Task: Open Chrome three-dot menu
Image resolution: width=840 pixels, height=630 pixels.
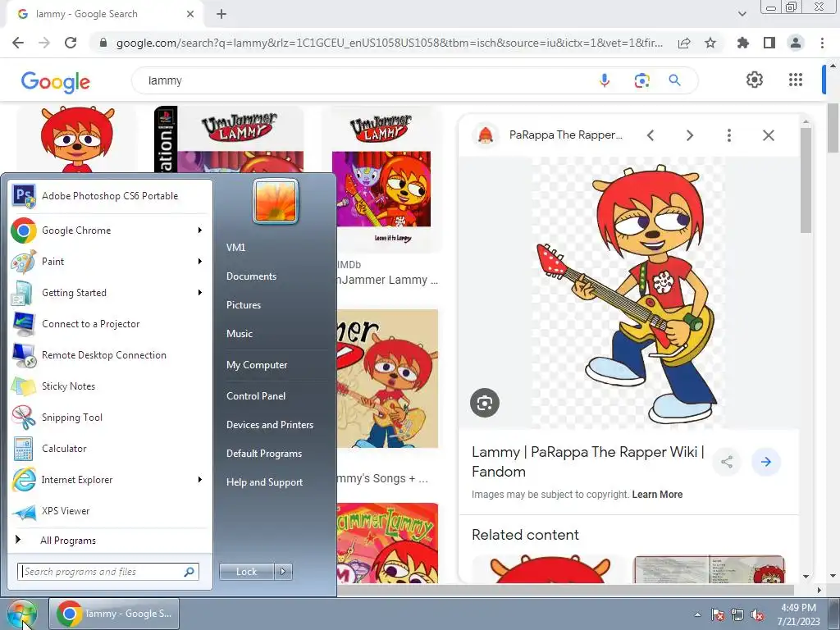Action: [822, 43]
